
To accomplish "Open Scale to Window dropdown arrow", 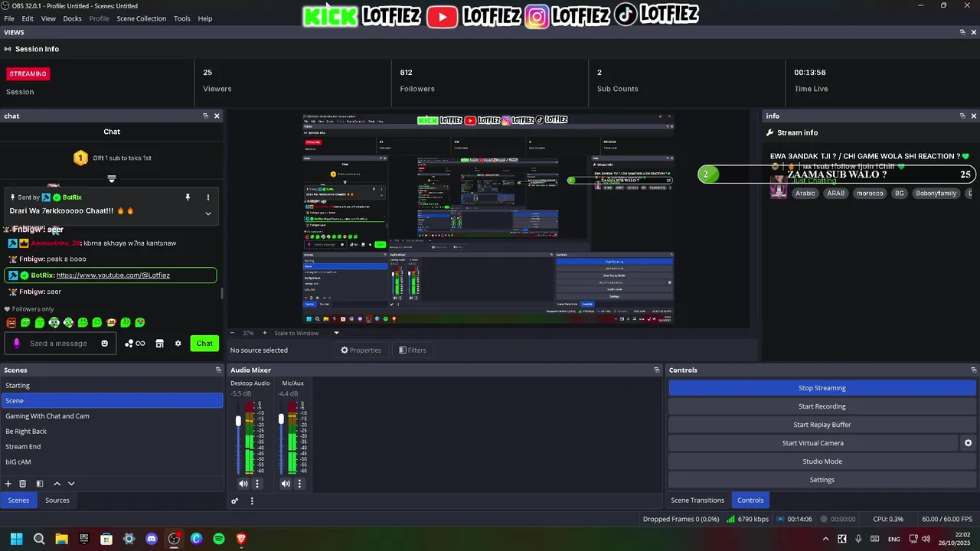I will pyautogui.click(x=336, y=333).
